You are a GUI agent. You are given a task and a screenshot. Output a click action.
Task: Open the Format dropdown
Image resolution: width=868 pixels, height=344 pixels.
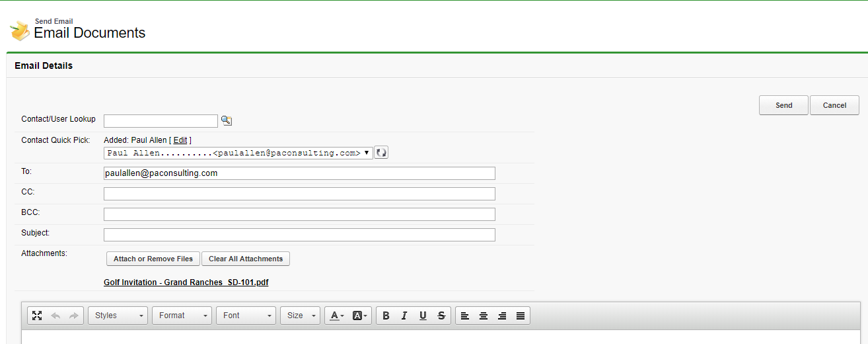tap(182, 316)
